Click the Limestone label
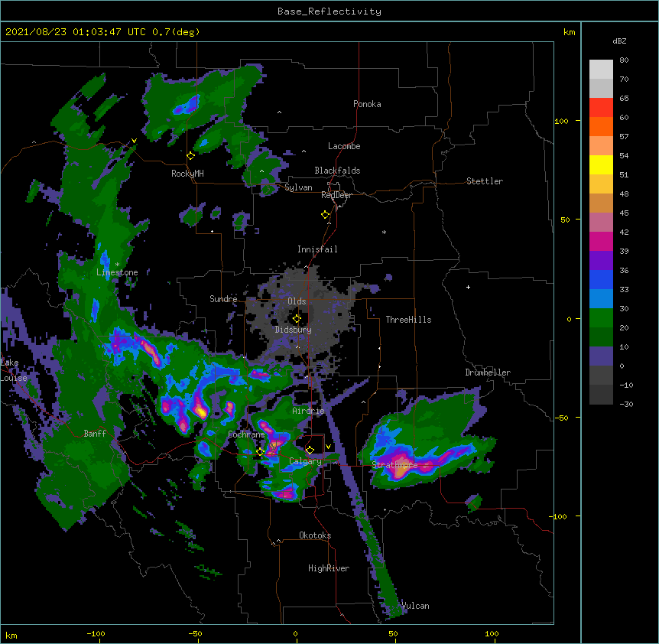The width and height of the screenshot is (659, 644). (x=117, y=272)
